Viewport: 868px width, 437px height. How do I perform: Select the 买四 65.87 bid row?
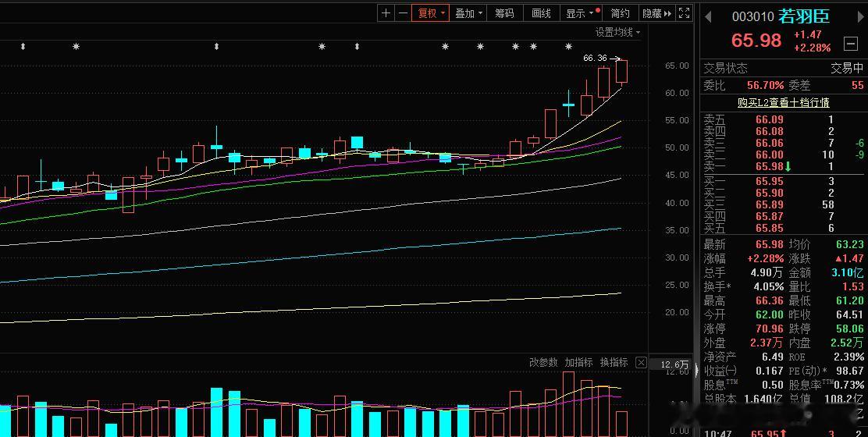783,216
